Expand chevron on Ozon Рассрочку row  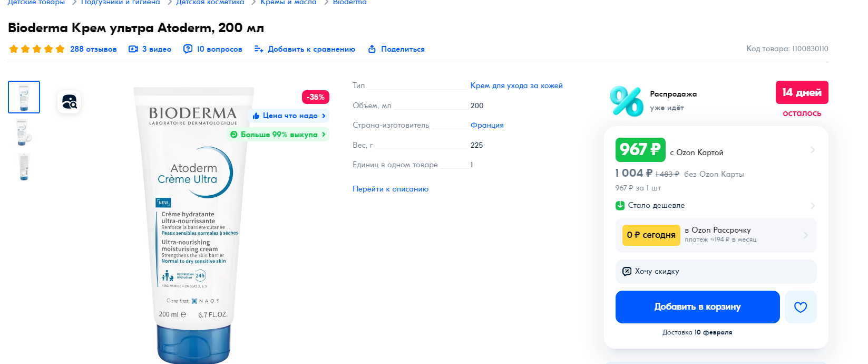(x=805, y=235)
